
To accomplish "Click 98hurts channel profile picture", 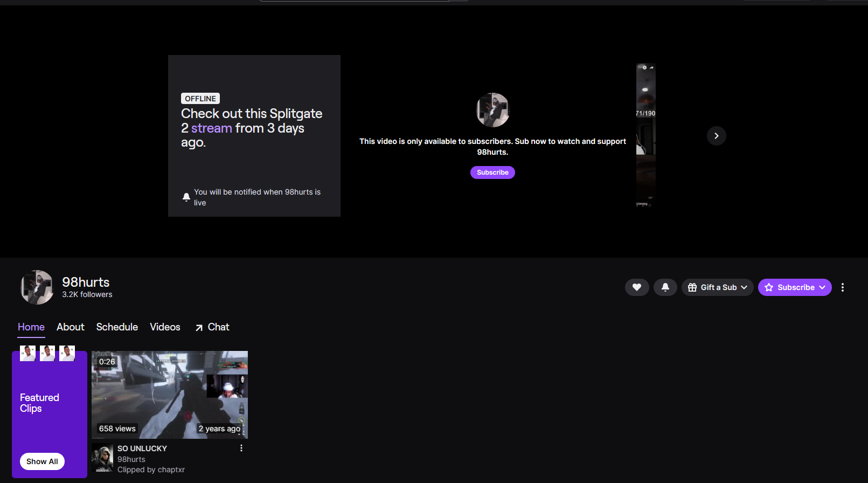I will (x=37, y=287).
